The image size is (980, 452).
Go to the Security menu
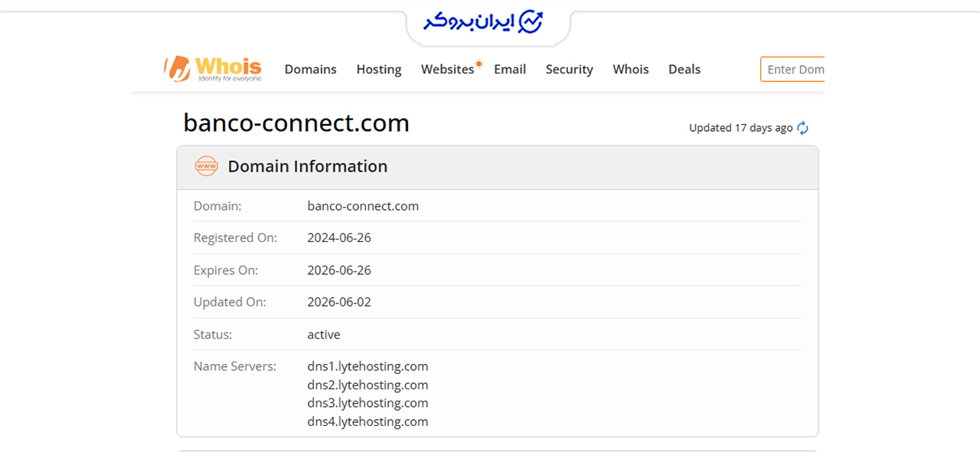tap(569, 69)
